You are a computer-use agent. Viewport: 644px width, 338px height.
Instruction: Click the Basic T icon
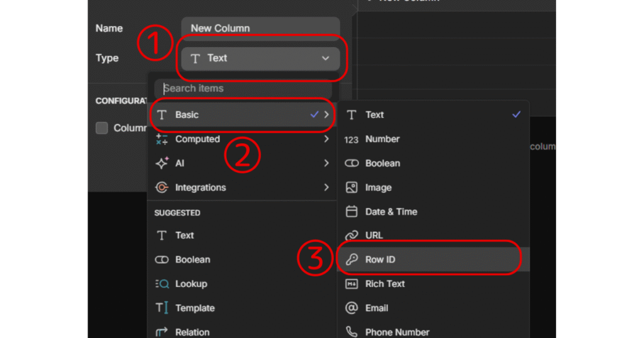coord(162,115)
